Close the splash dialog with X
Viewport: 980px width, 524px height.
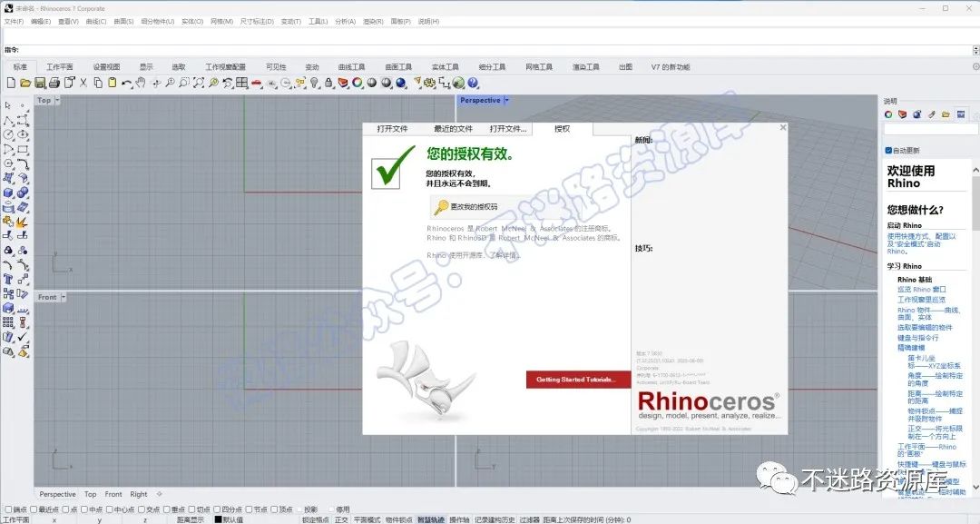pos(782,127)
